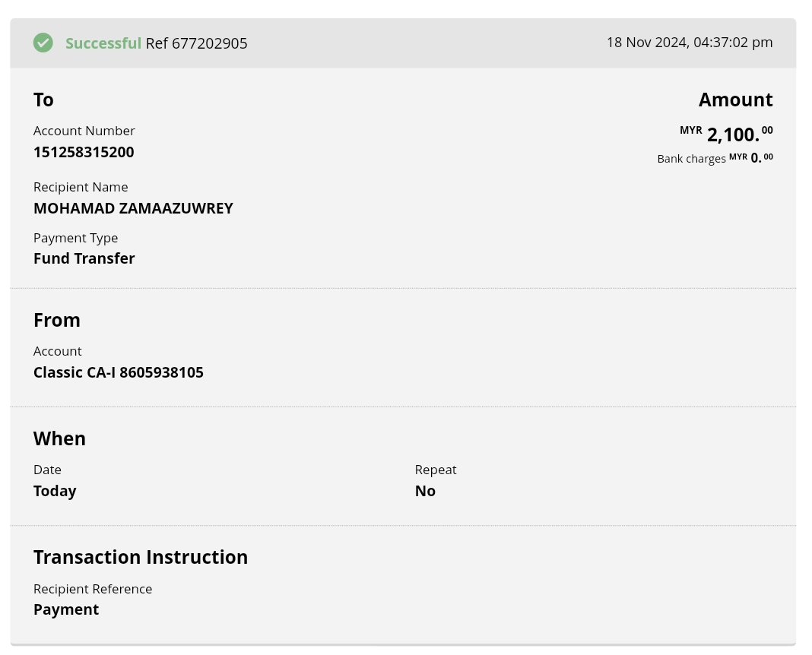Select account number 151258315200
This screenshot has width=812, height=655.
[x=84, y=152]
